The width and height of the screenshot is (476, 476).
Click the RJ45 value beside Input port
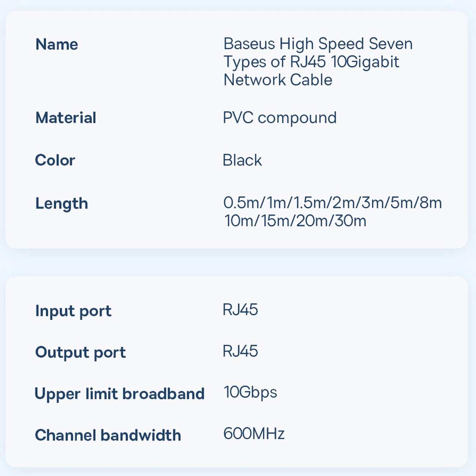pos(240,310)
